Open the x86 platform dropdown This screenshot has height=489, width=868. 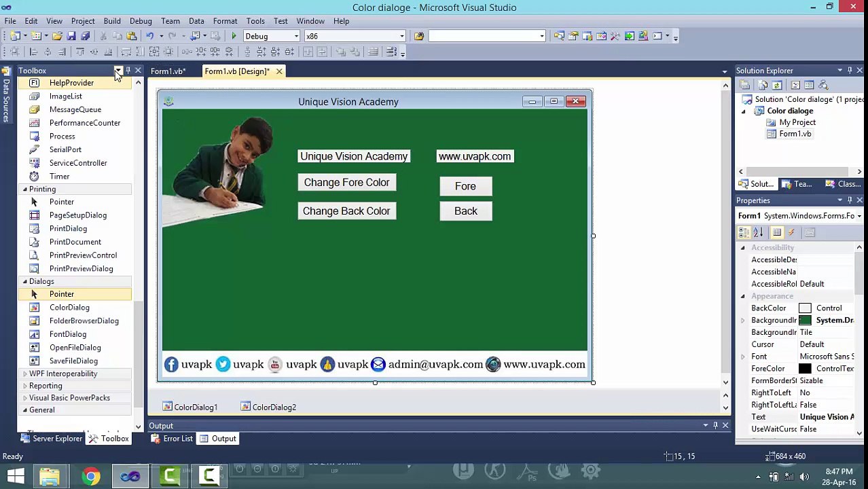pyautogui.click(x=401, y=36)
